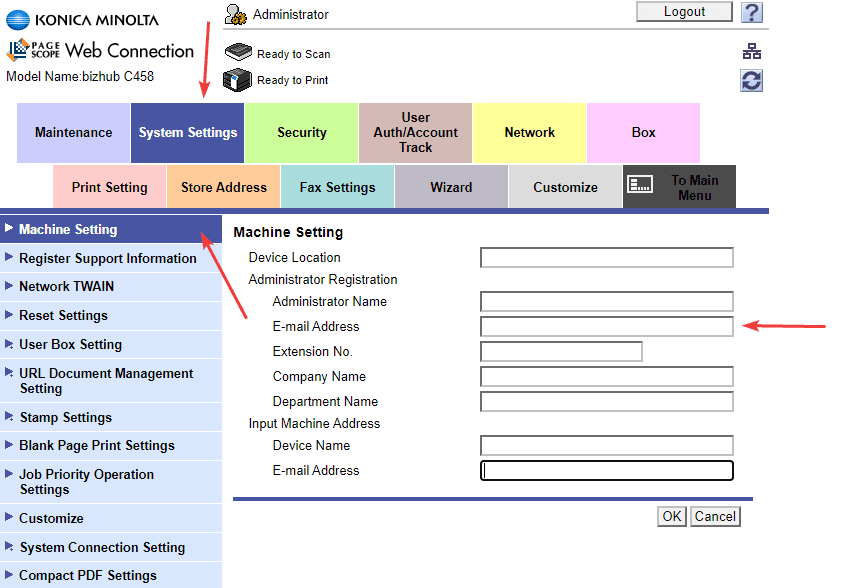
Task: Switch to the Security tab
Action: [x=301, y=133]
